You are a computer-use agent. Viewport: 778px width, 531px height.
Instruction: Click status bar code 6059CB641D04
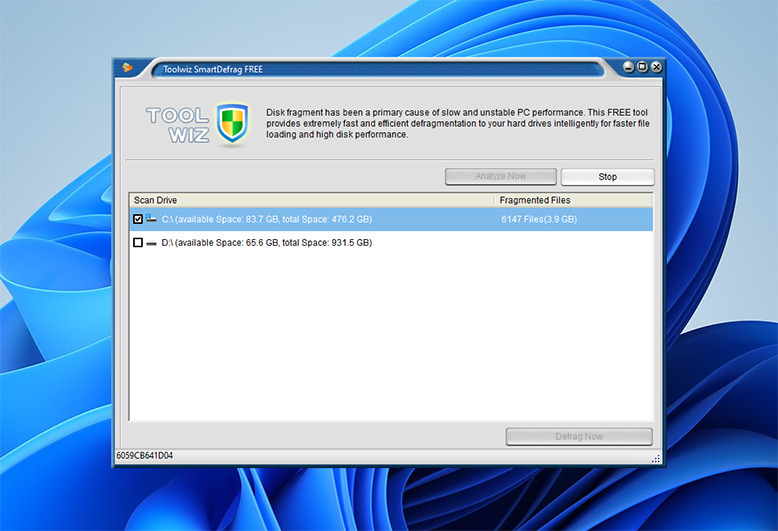tap(144, 456)
